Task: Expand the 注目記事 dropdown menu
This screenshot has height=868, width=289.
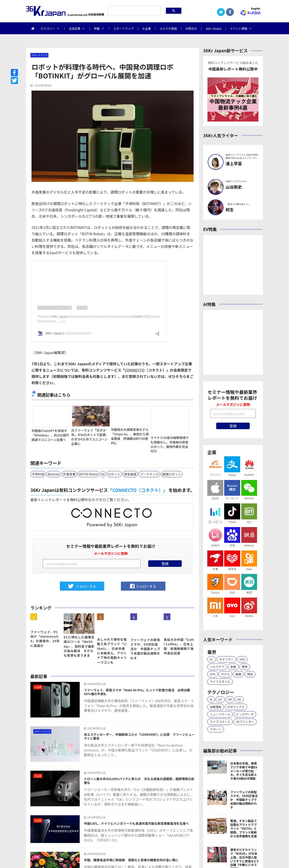Action: (77, 29)
